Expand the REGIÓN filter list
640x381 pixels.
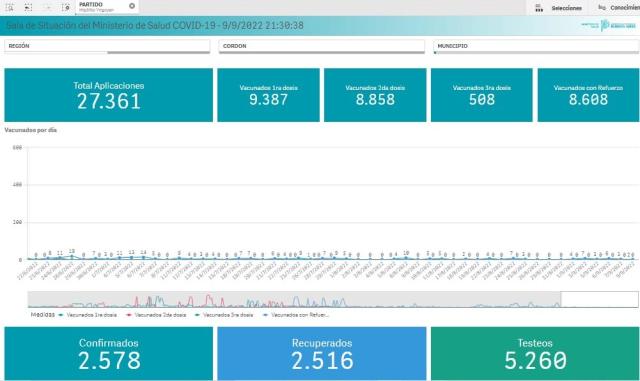point(107,46)
